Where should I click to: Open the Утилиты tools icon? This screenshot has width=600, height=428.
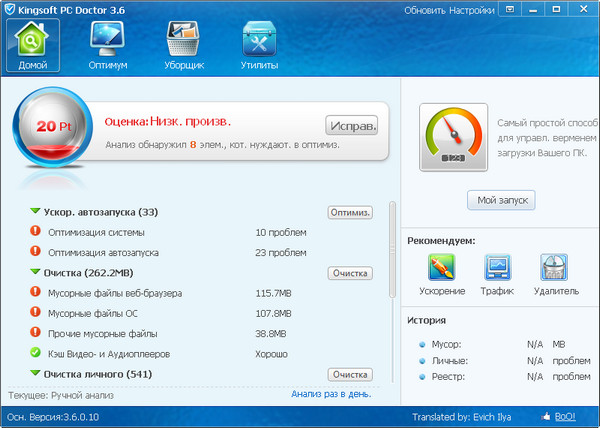tap(259, 42)
